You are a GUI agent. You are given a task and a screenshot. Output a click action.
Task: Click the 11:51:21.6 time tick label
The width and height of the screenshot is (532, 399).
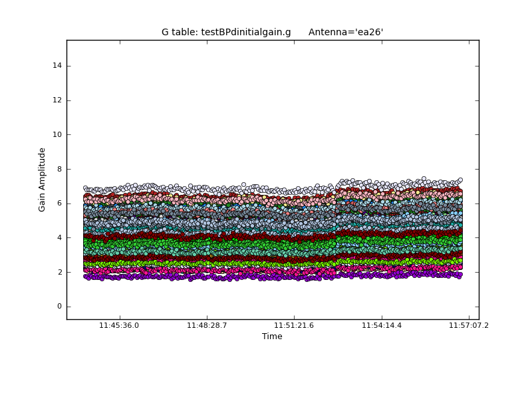[x=294, y=325]
